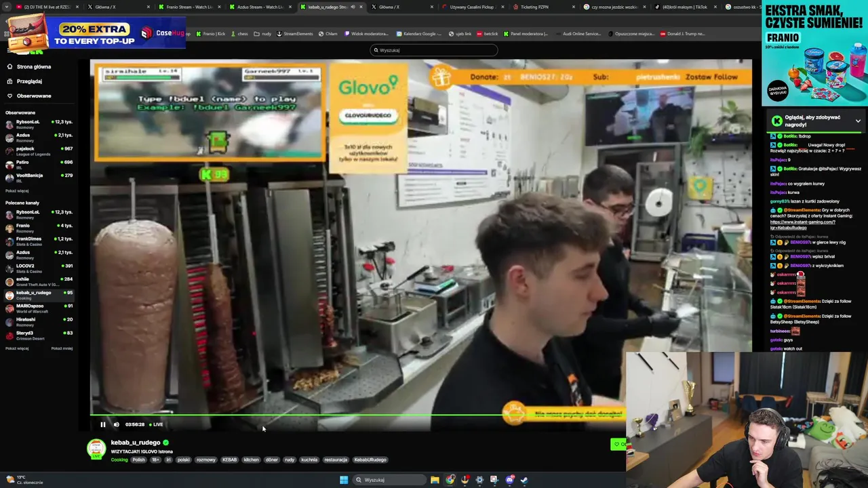The image size is (868, 488).
Task: Open Patiro channel in the sidebar
Action: point(39,164)
